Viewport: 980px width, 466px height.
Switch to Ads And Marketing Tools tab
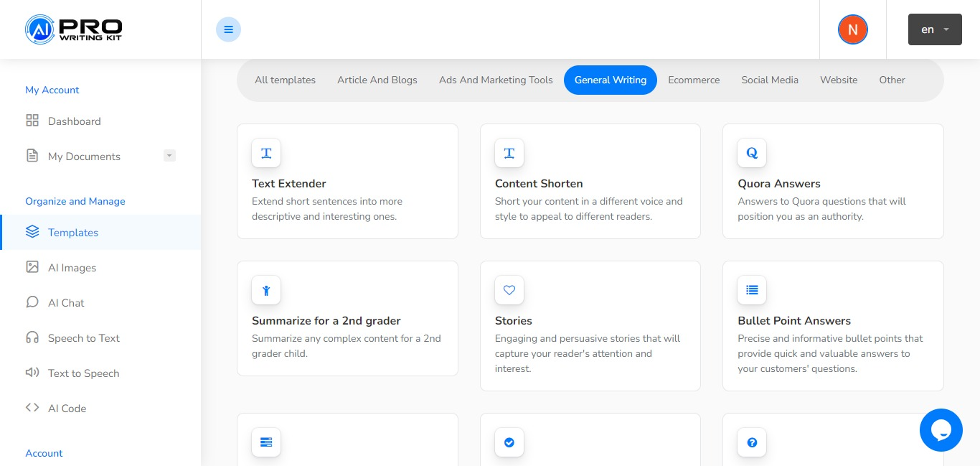[x=496, y=80]
